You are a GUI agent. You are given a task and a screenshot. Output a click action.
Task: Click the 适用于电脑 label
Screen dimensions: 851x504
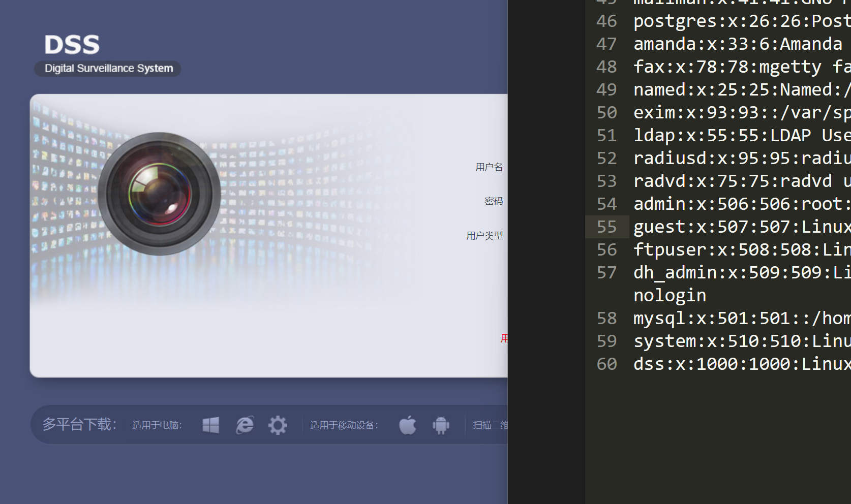(x=157, y=425)
